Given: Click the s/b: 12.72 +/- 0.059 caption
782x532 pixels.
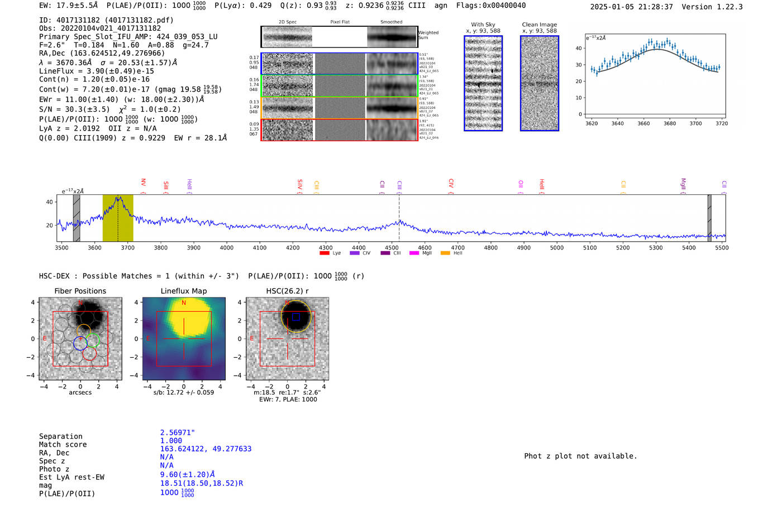Looking at the screenshot, I should (184, 392).
